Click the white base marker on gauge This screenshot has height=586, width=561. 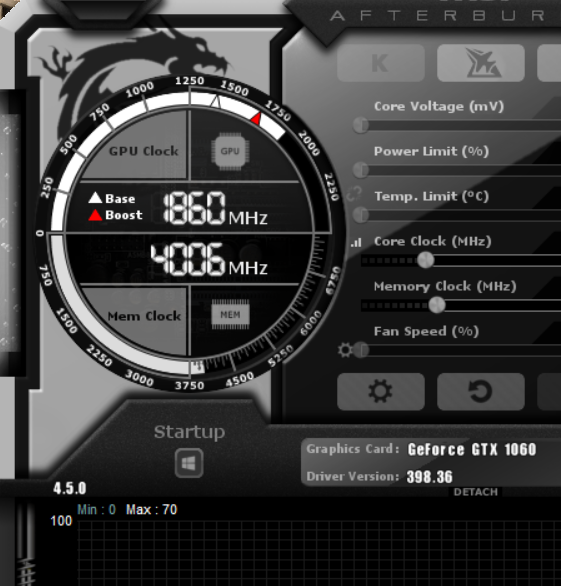[216, 101]
